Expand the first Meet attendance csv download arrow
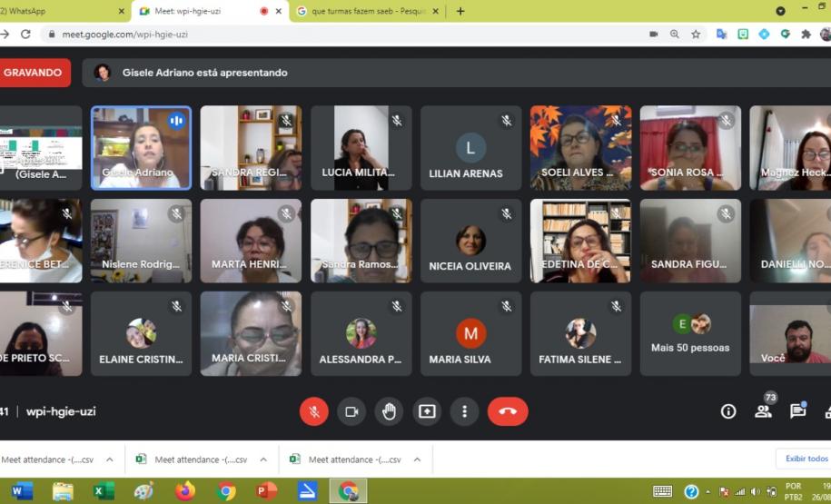The height and width of the screenshot is (504, 831). [x=110, y=460]
